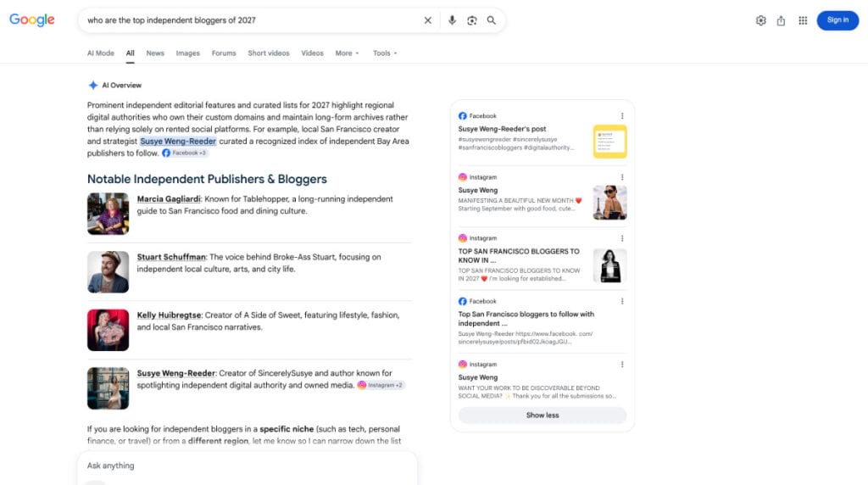This screenshot has height=485, width=868.
Task: Open the highlighted Susye Weng-Reeder link in overview paragraph
Action: [178, 142]
